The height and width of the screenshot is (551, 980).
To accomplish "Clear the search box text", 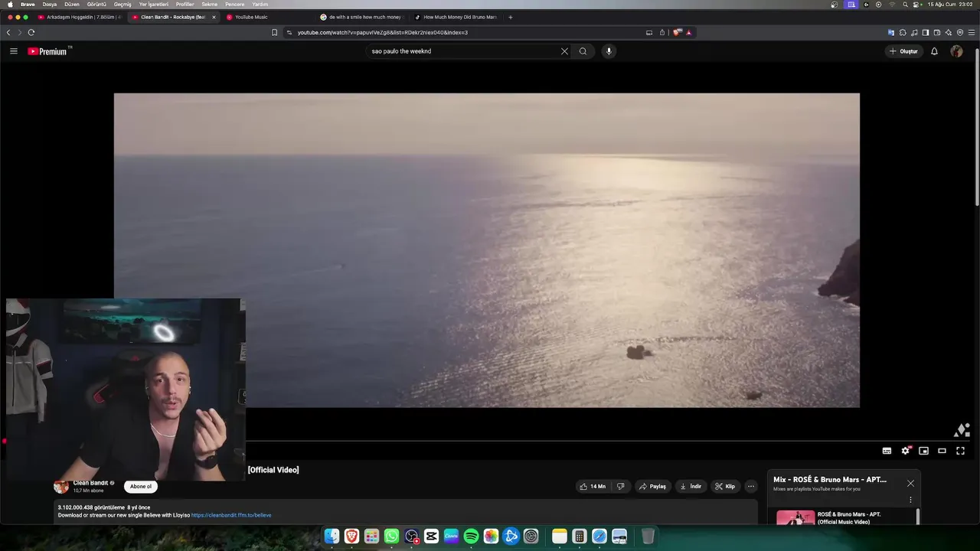I will (564, 51).
